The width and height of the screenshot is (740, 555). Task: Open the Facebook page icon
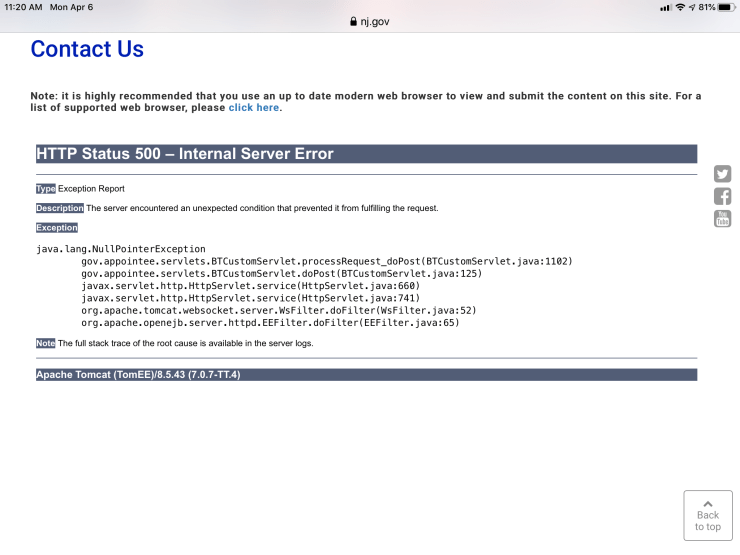(722, 197)
